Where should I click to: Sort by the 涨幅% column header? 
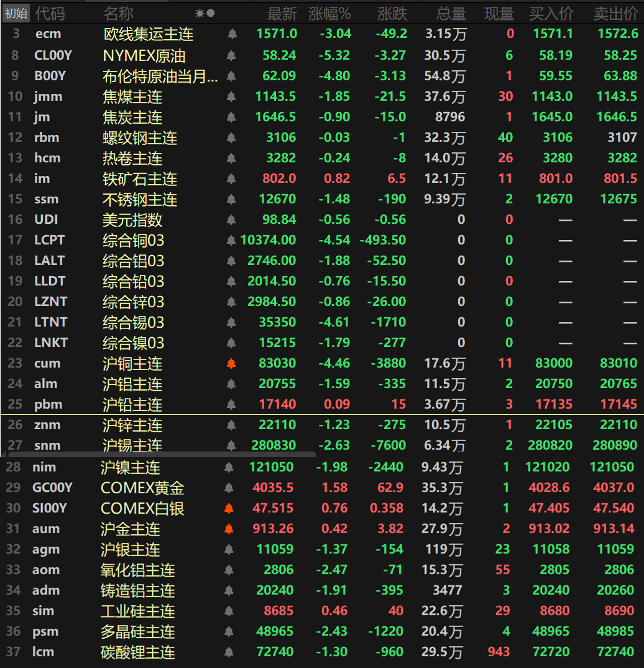click(329, 13)
